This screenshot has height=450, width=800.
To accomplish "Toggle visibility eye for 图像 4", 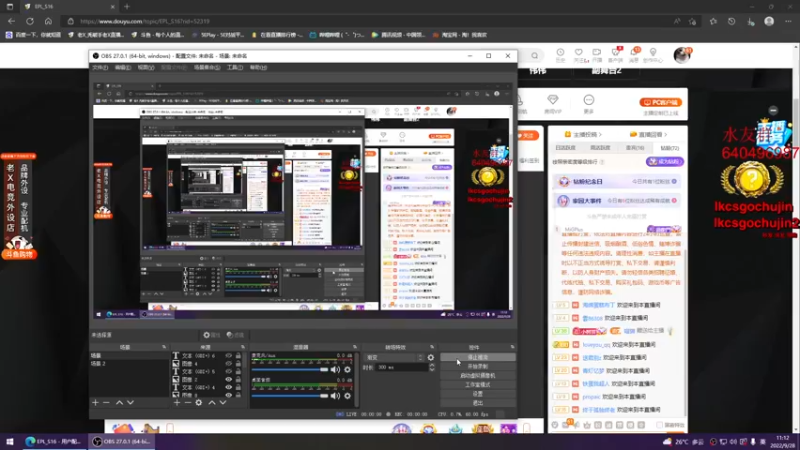I will (229, 364).
